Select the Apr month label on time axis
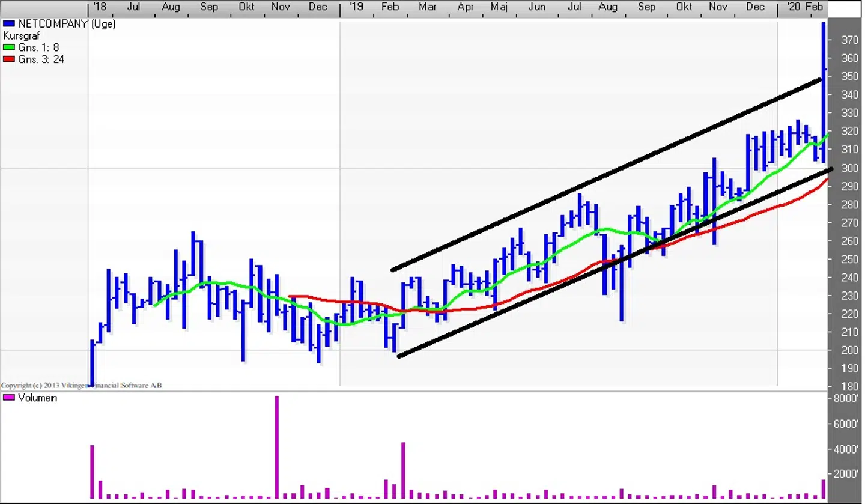This screenshot has width=865, height=504. 466,7
